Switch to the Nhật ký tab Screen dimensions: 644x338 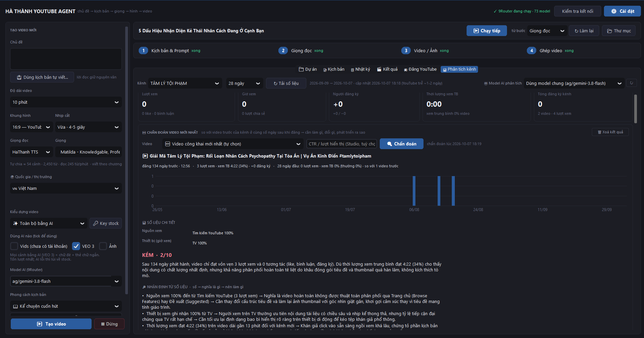click(360, 69)
